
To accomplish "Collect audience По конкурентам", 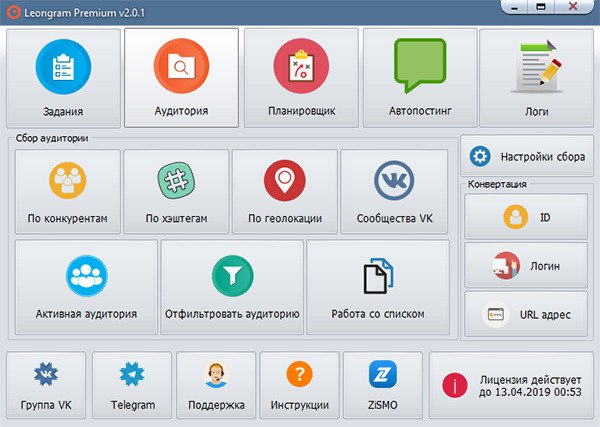I will [68, 191].
